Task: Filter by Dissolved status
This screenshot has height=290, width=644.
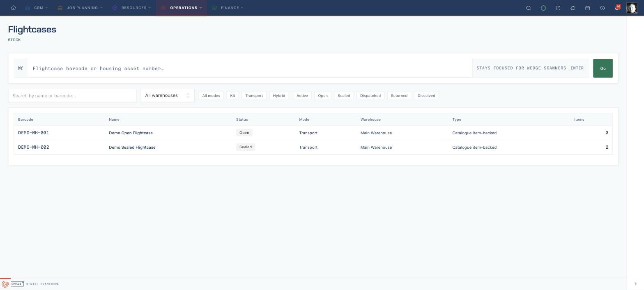Action: tap(426, 96)
